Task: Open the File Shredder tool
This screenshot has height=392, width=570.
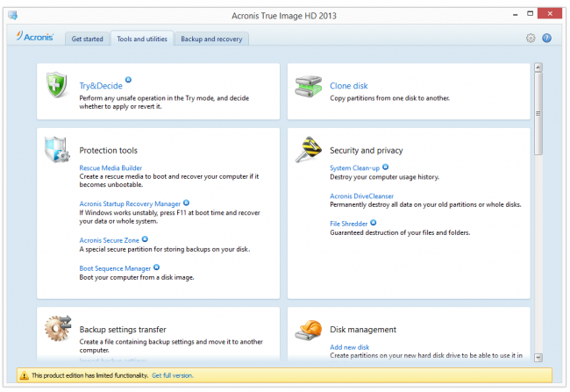Action: 348,225
